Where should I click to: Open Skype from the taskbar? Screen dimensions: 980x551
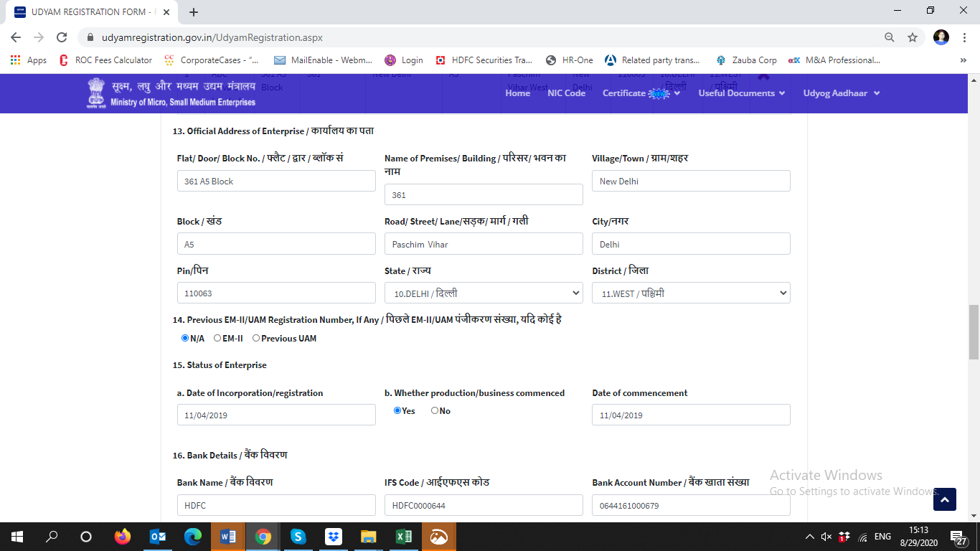(298, 537)
